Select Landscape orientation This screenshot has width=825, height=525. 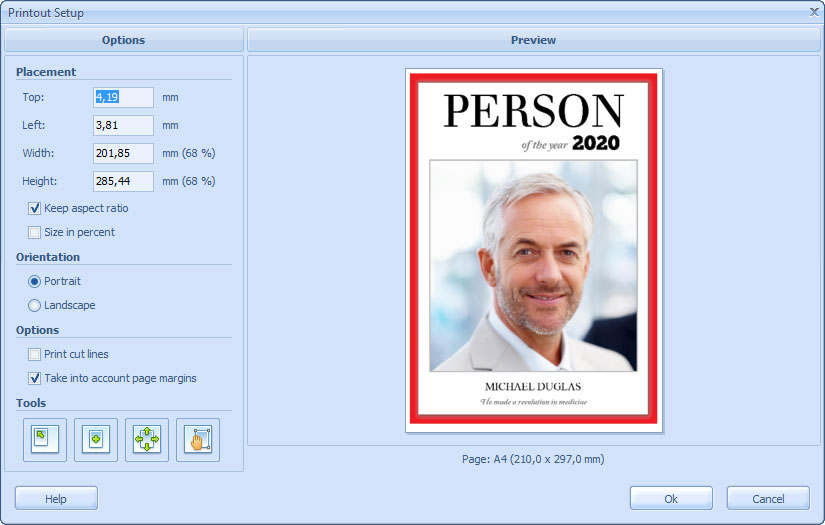click(x=34, y=305)
